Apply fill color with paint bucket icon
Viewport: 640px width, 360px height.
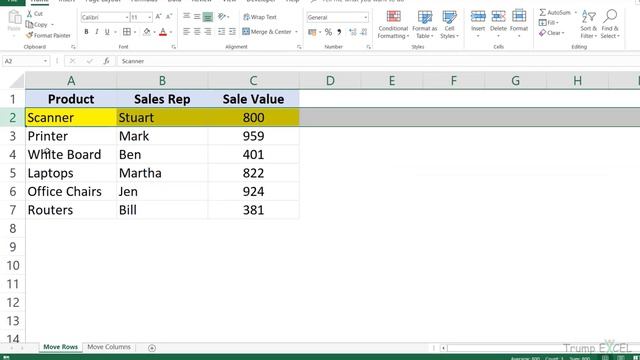[x=147, y=32]
